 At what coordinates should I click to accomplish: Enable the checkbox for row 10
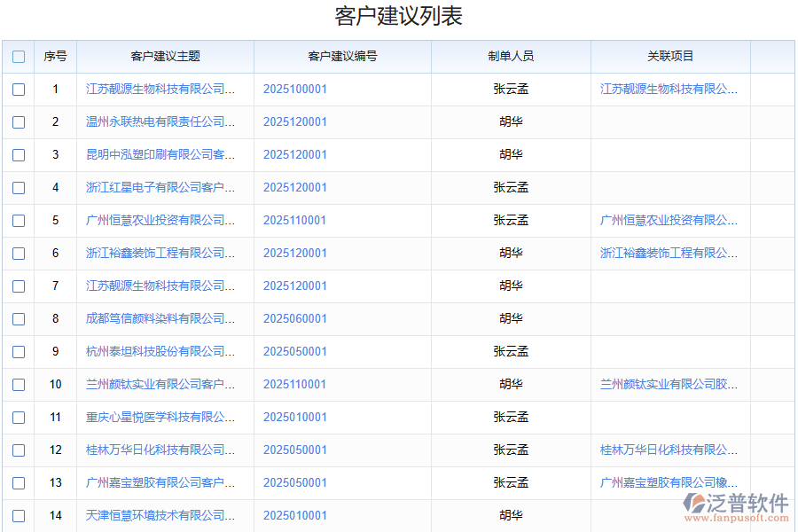[x=18, y=384]
